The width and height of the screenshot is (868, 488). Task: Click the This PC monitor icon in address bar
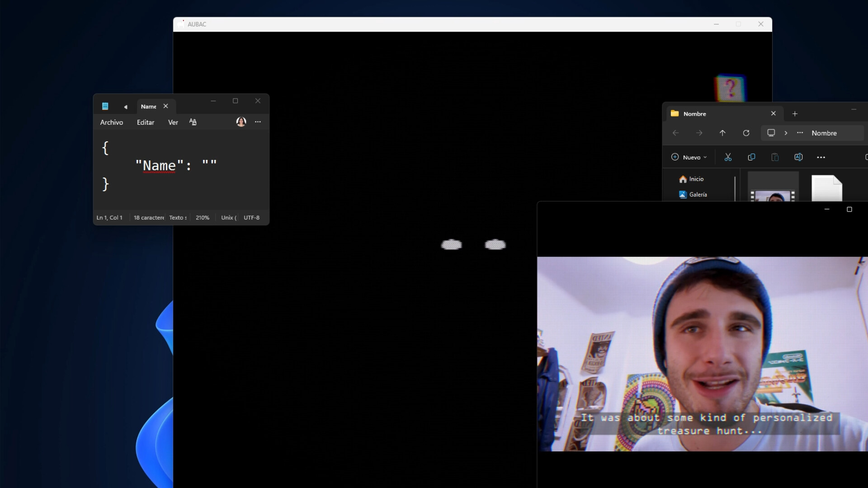tap(771, 133)
